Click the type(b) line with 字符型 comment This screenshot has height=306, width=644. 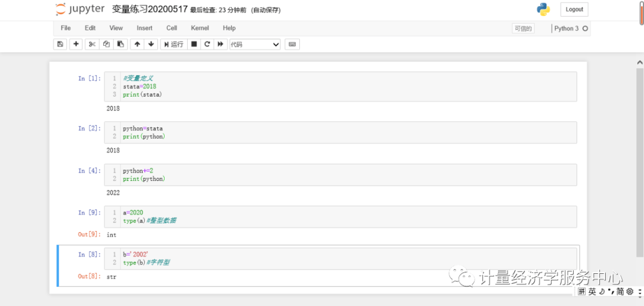click(x=146, y=263)
